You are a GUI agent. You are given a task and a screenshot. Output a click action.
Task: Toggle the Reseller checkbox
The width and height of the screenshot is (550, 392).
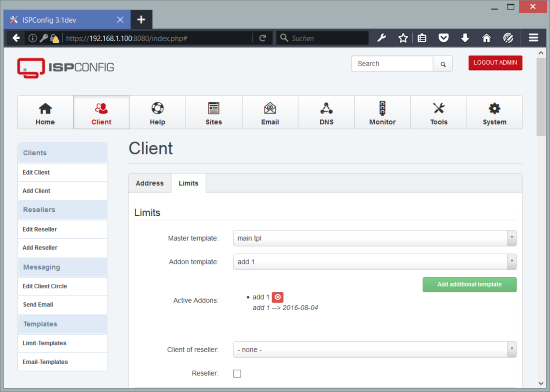pos(237,374)
